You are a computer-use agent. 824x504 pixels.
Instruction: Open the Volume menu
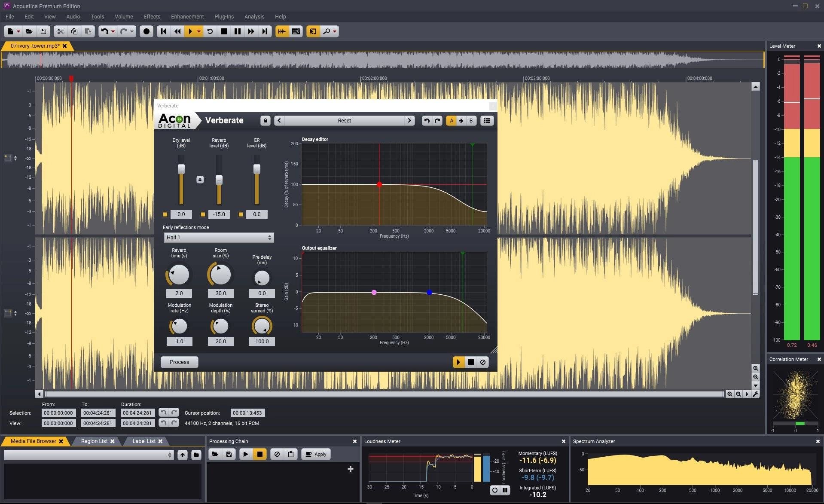(x=124, y=16)
